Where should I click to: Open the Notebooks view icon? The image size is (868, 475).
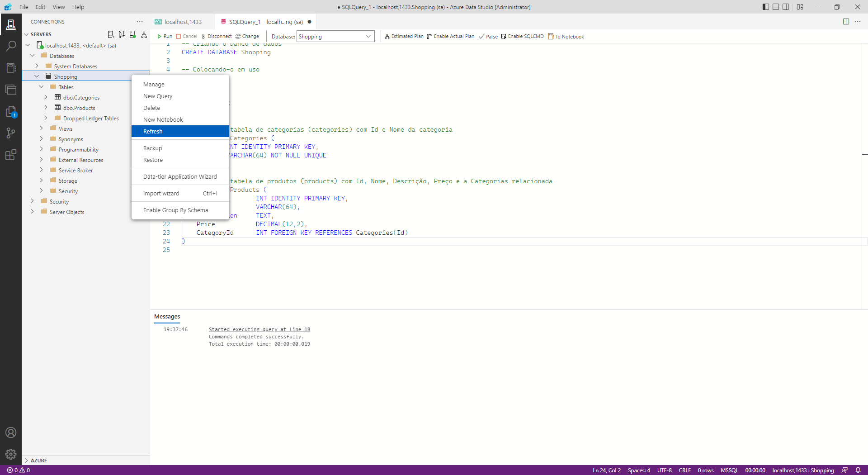click(11, 68)
